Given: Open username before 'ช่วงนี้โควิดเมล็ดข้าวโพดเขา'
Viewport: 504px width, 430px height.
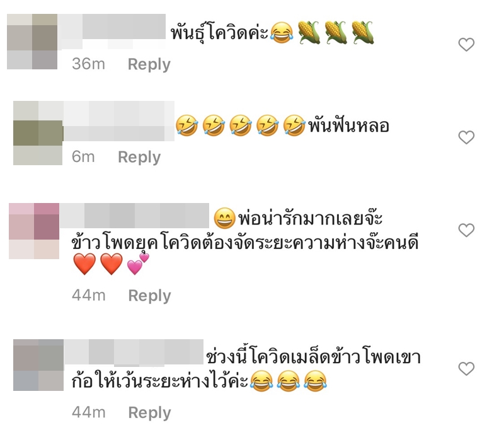Looking at the screenshot, I should [134, 353].
